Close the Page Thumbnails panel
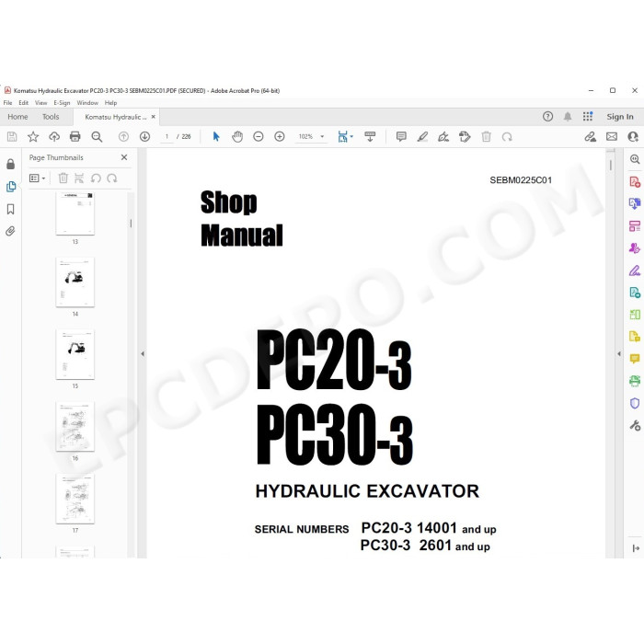The width and height of the screenshot is (644, 644). 124,157
